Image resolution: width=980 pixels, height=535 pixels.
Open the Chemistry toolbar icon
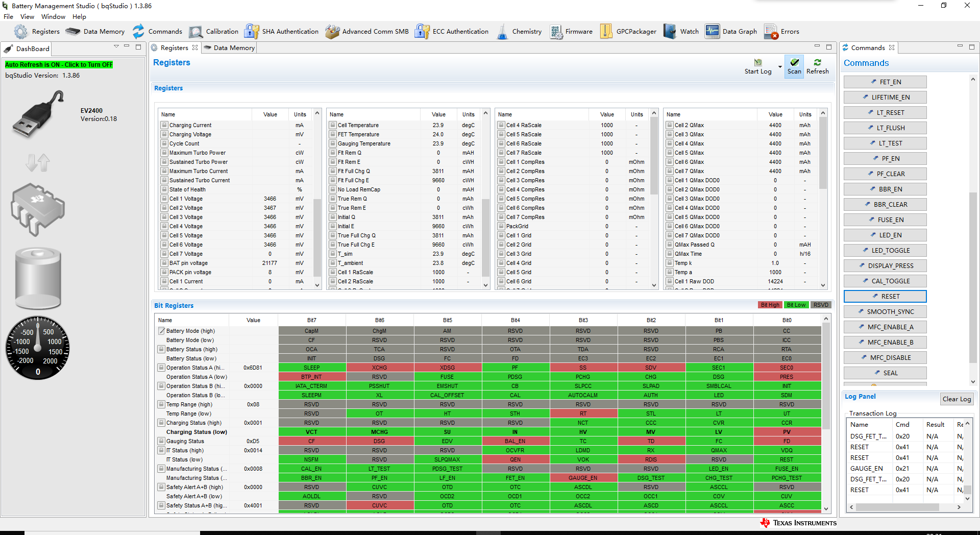(502, 32)
